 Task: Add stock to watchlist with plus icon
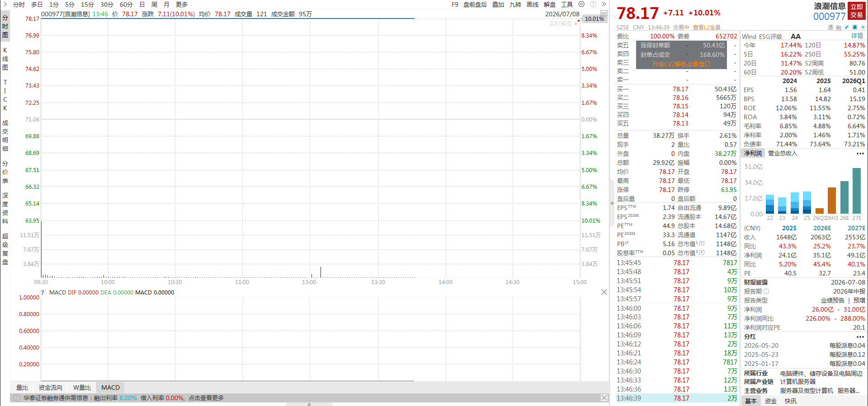pyautogui.click(x=863, y=27)
